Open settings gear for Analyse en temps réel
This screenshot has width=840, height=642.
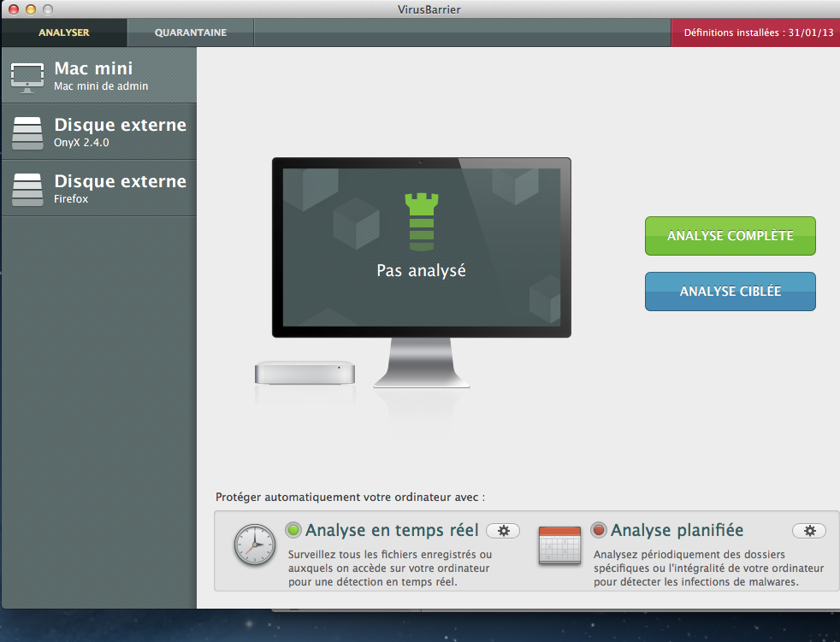(503, 531)
